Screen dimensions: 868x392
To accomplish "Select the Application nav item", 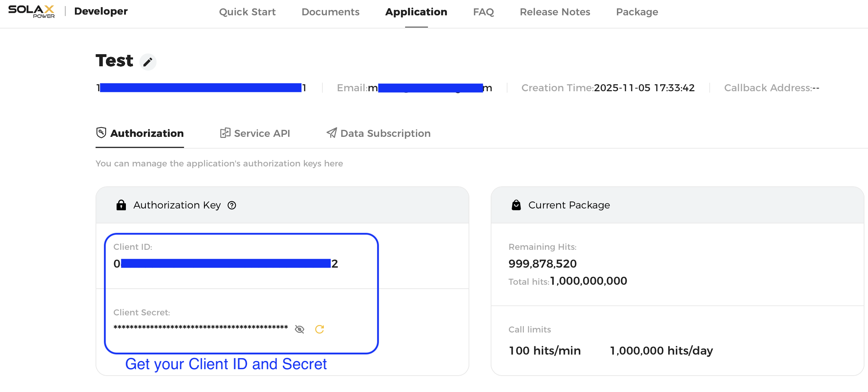I will click(416, 12).
